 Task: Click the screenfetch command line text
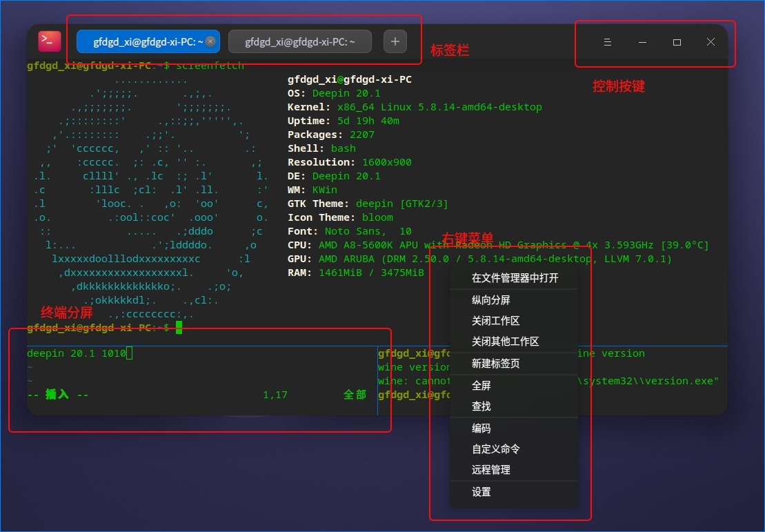[x=210, y=66]
